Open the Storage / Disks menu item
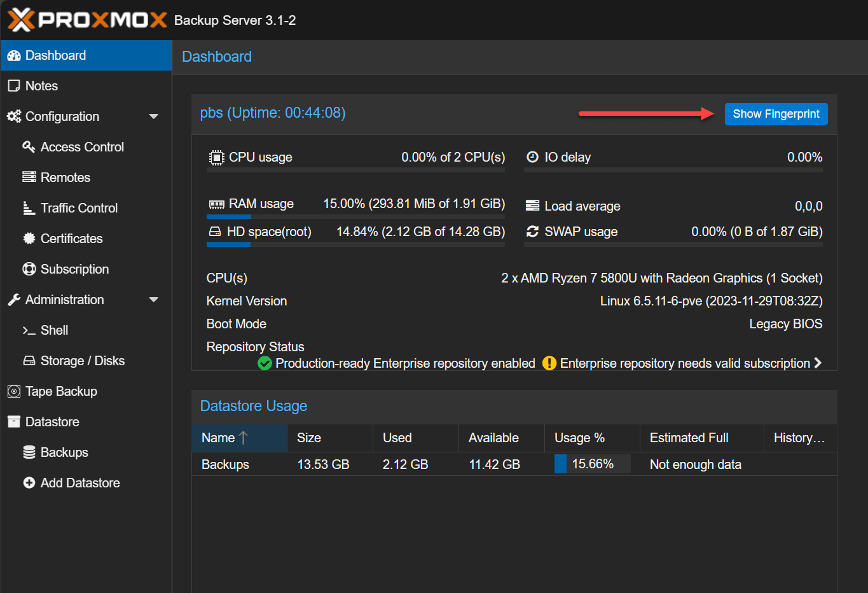This screenshot has height=593, width=868. tap(82, 361)
